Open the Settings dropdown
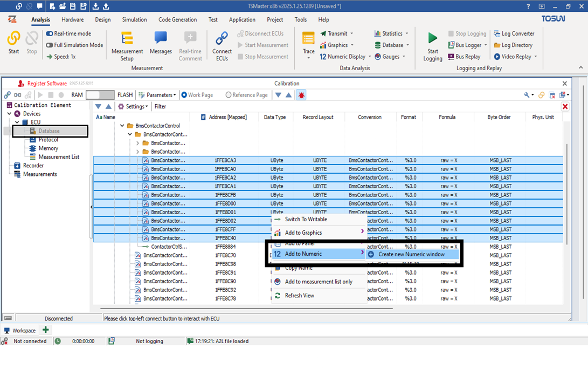588x368 pixels. click(x=133, y=107)
